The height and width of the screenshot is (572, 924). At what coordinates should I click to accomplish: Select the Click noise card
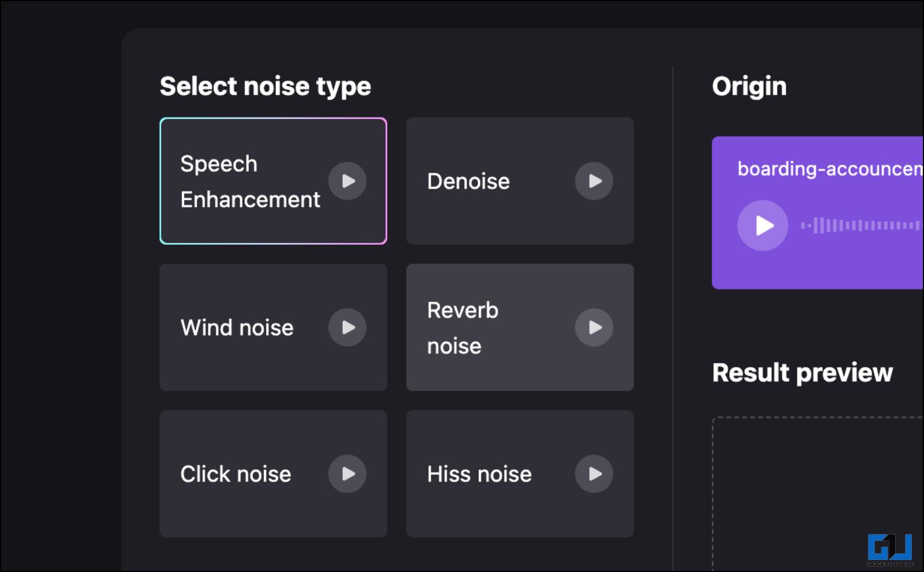pyautogui.click(x=273, y=473)
